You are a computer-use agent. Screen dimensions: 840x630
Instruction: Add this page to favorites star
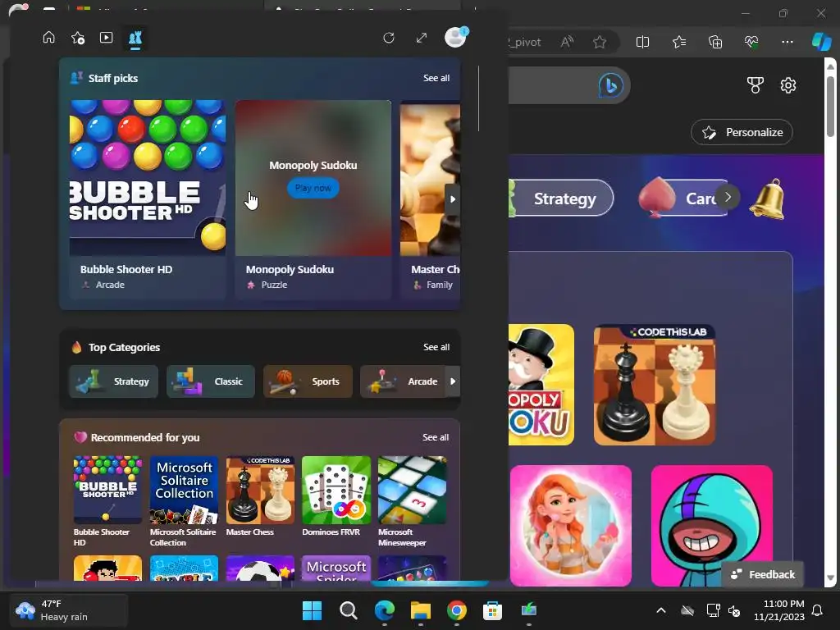pos(600,42)
